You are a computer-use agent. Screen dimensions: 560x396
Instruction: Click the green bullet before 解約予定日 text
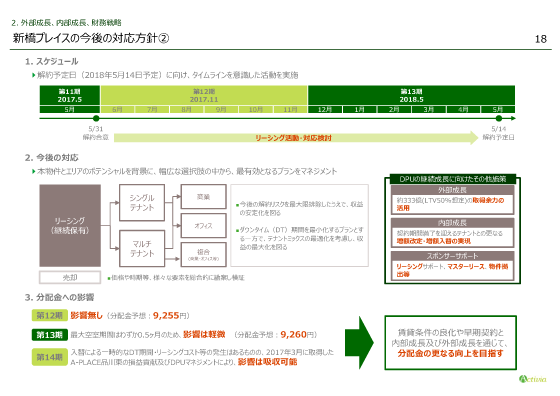pyautogui.click(x=34, y=75)
